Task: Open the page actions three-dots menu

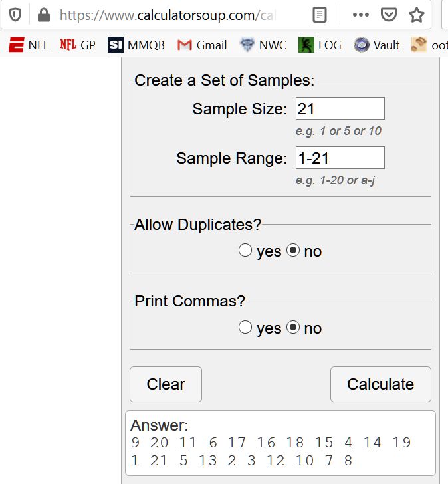Action: pos(360,14)
